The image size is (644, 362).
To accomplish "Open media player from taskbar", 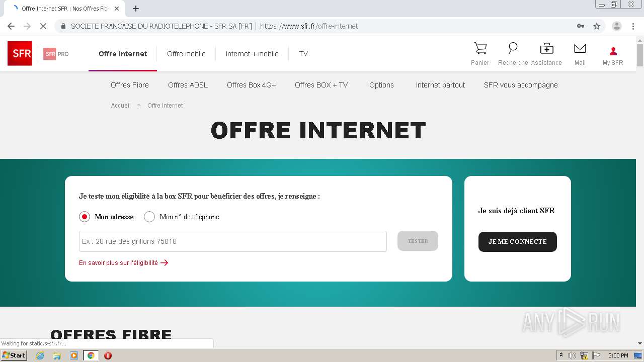I will point(74,355).
